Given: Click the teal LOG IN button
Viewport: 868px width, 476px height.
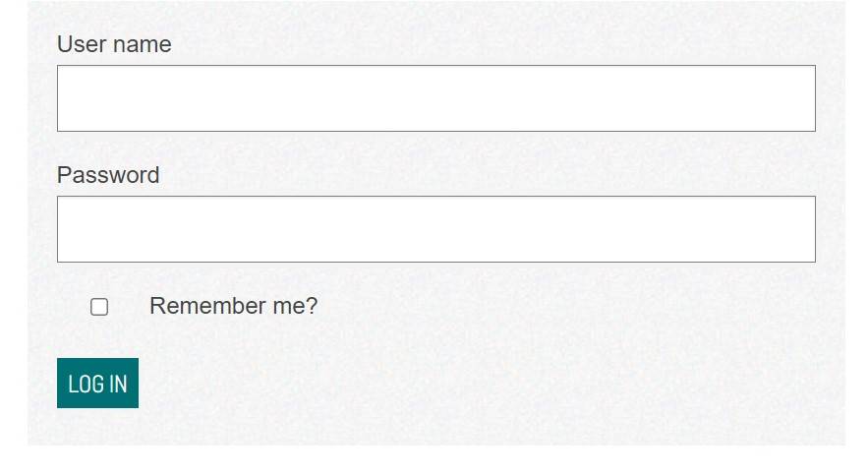Looking at the screenshot, I should [x=97, y=384].
